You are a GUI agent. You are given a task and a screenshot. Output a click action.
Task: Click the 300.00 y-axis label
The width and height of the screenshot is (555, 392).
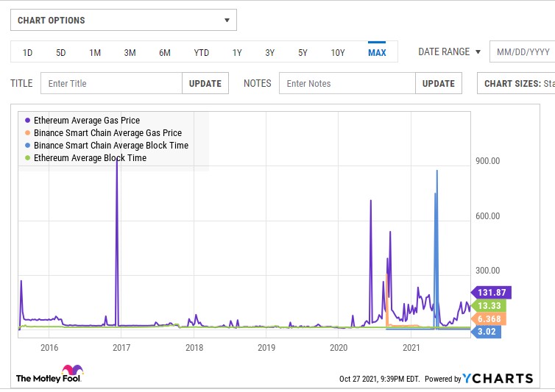coord(488,271)
